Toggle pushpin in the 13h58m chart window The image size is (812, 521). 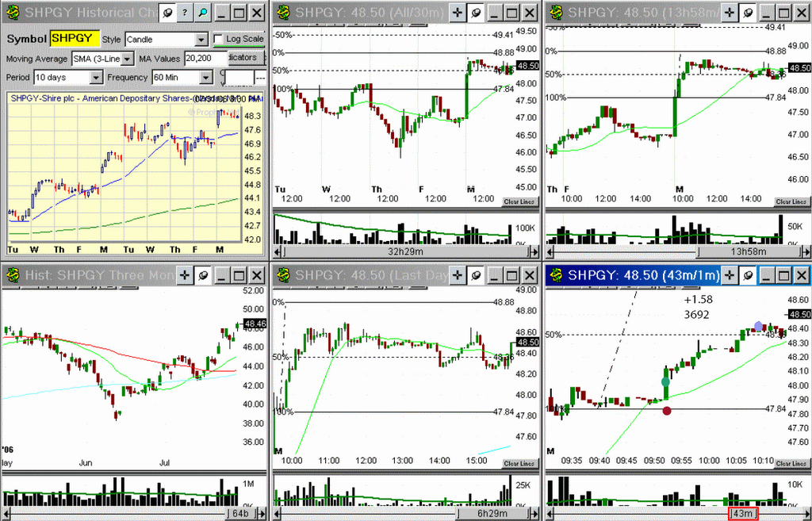click(x=748, y=13)
